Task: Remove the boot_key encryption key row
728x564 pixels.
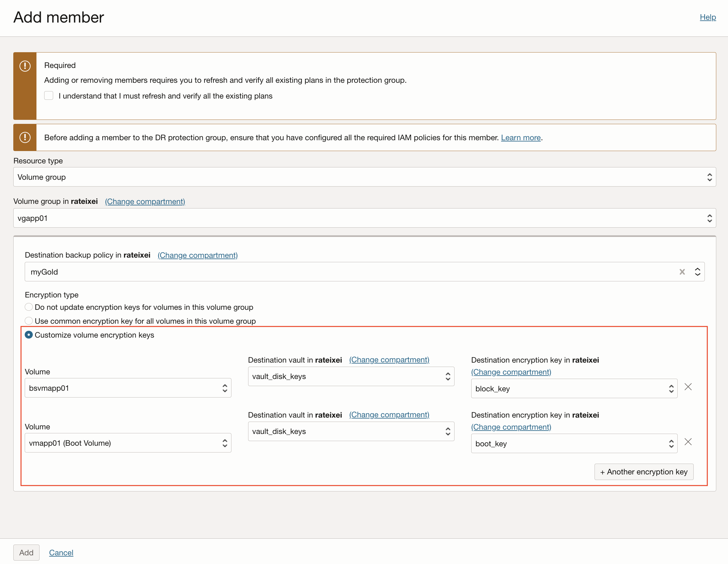Action: point(688,442)
